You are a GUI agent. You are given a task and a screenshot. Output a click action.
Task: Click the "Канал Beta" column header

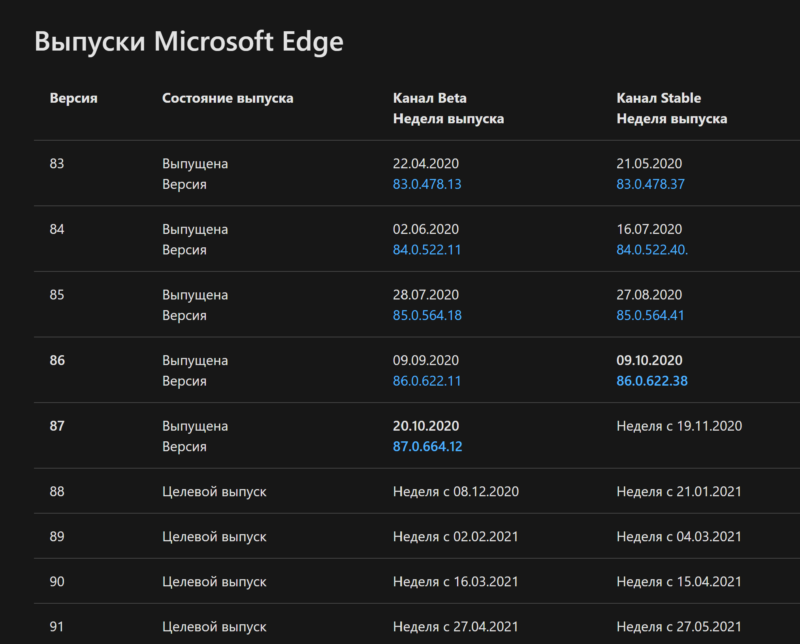430,98
